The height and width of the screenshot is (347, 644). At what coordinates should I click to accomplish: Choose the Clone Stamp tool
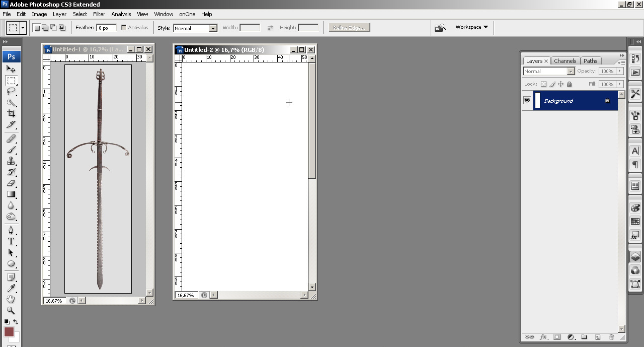pyautogui.click(x=11, y=161)
